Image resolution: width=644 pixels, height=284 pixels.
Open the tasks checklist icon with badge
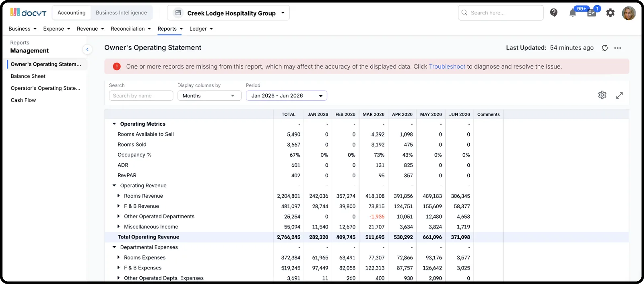click(591, 13)
